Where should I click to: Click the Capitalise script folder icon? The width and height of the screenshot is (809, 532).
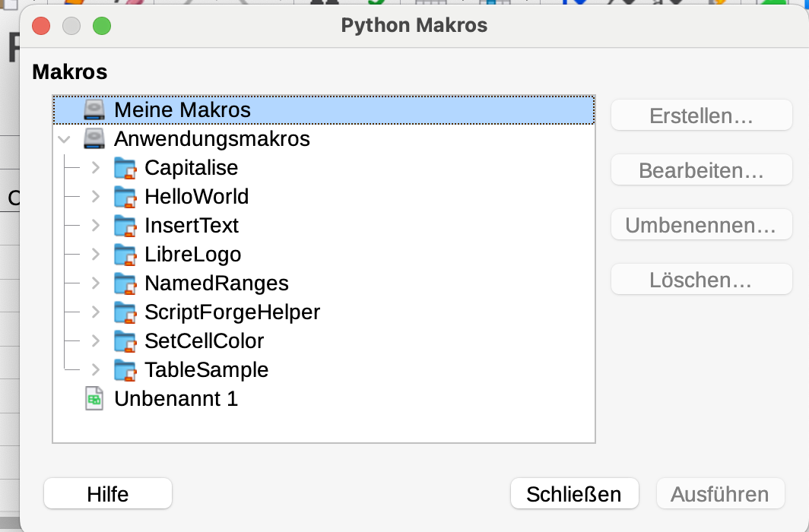tap(125, 168)
